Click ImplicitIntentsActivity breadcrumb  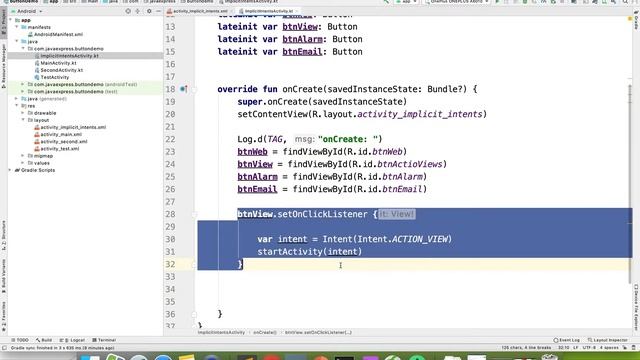point(221,332)
